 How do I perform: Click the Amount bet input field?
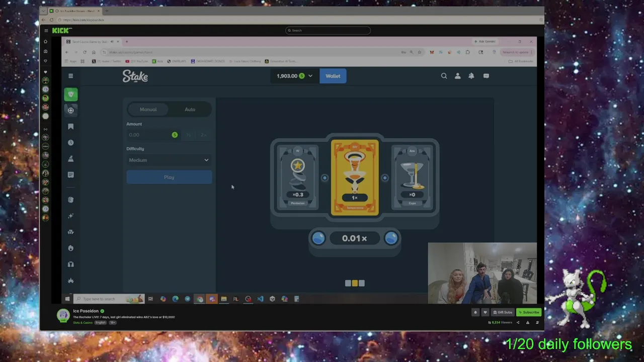click(153, 135)
